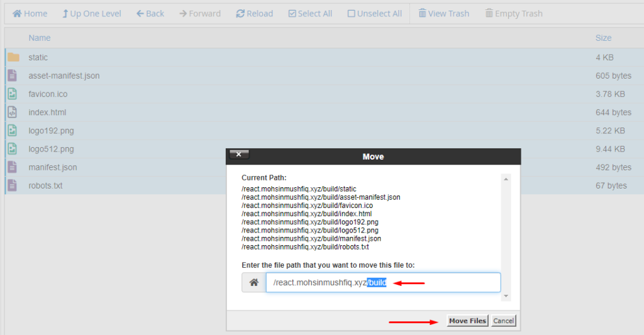Choose Select All in toolbar
This screenshot has height=335, width=644.
click(310, 14)
